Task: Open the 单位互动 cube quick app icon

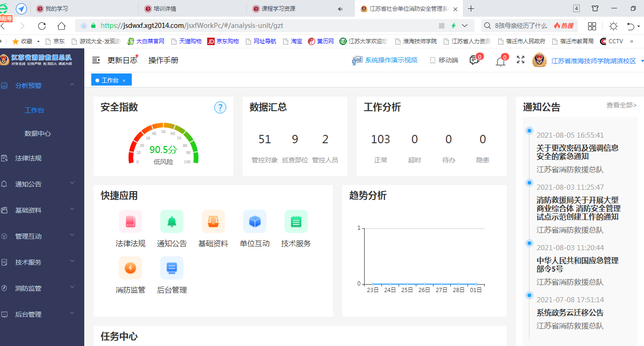Action: click(255, 221)
